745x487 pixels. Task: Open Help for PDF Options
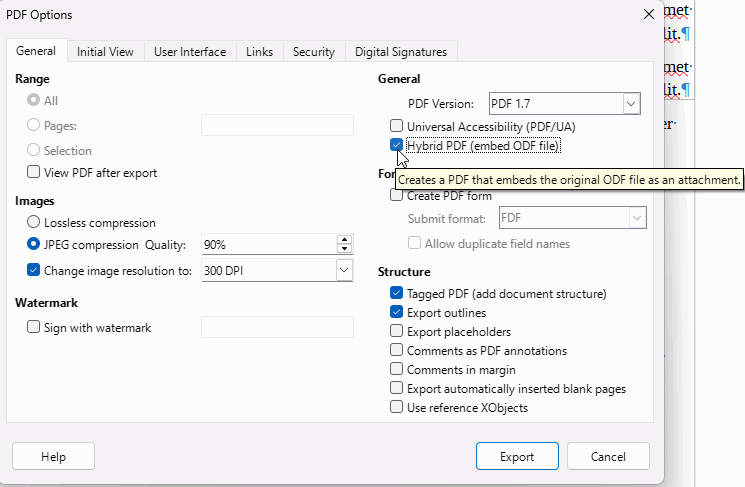tap(53, 456)
